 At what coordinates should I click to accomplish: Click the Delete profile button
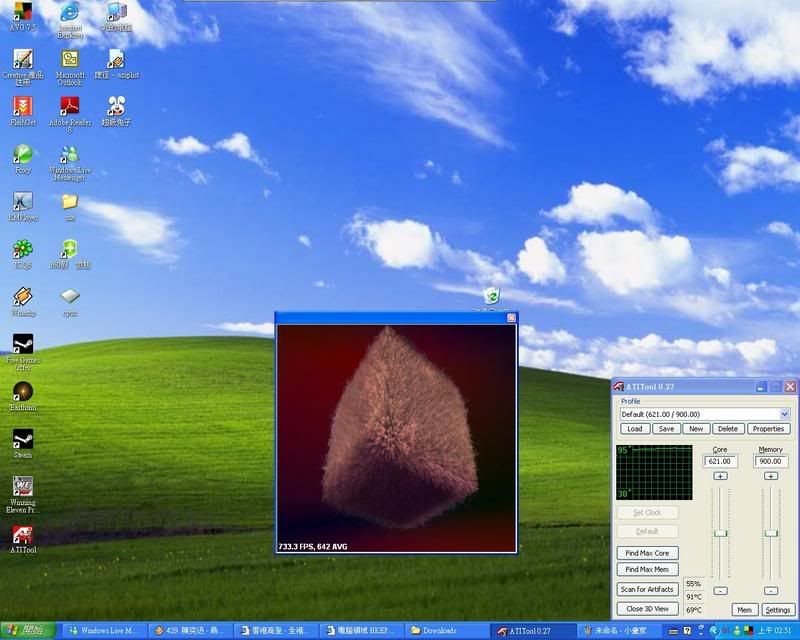point(728,429)
